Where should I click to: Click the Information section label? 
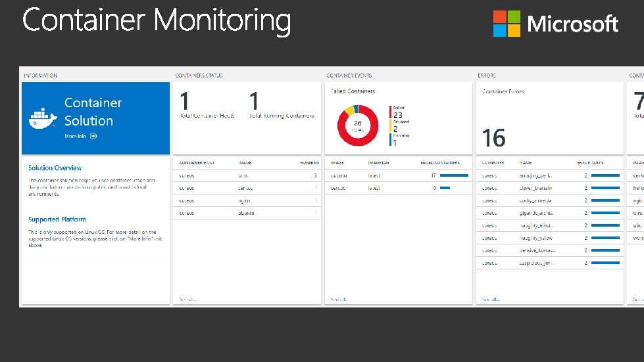[x=40, y=76]
